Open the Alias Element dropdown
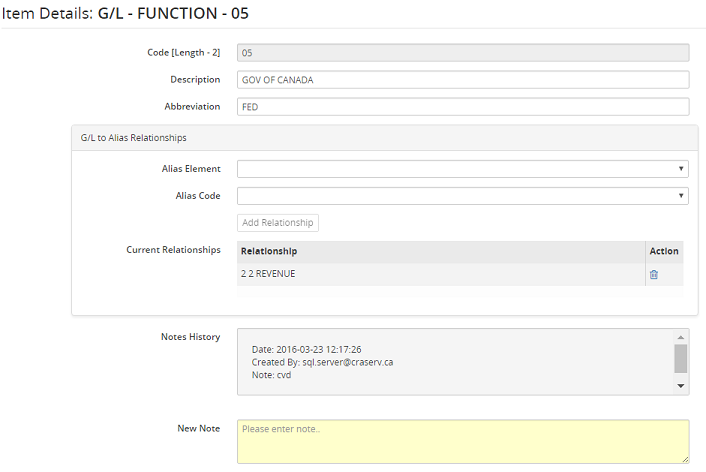706x472 pixels. click(x=462, y=169)
